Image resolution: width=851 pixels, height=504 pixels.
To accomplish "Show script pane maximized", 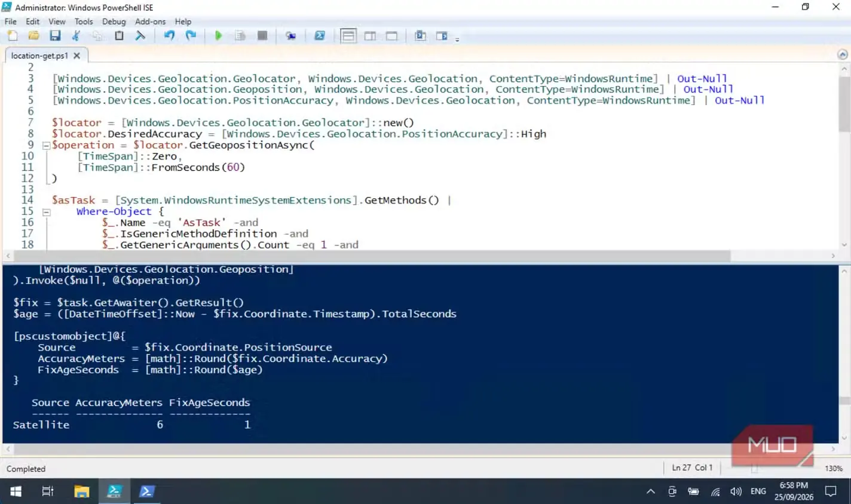I will coord(391,36).
